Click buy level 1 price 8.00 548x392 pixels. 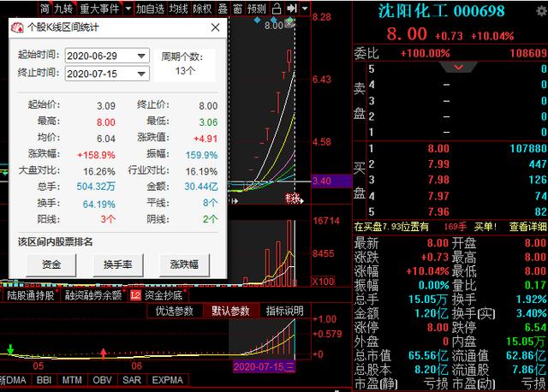pyautogui.click(x=438, y=148)
